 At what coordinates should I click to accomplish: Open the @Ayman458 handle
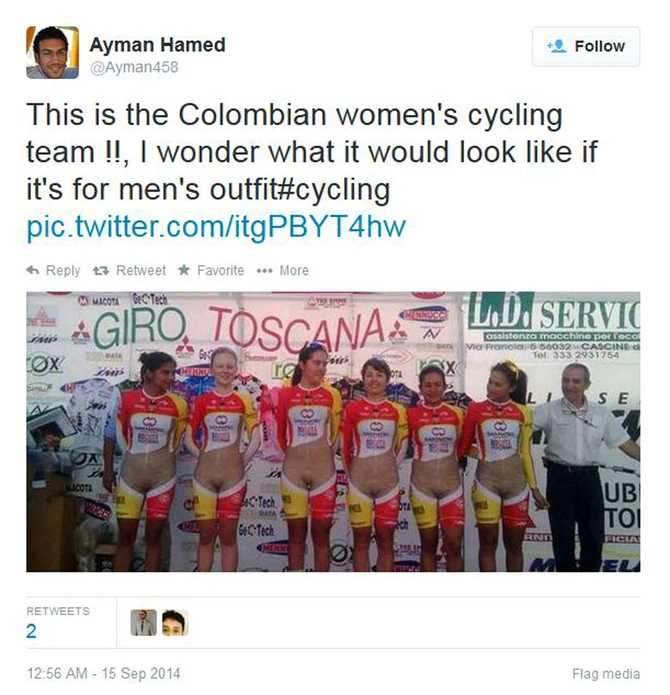pyautogui.click(x=134, y=67)
